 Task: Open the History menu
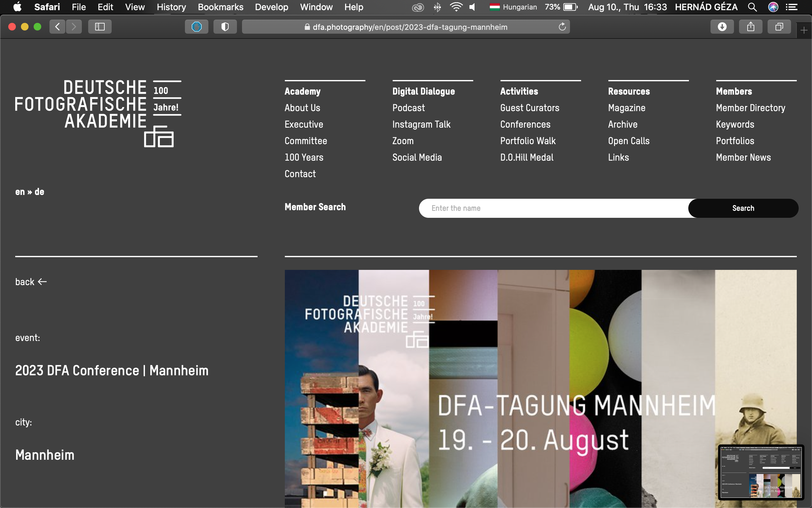tap(172, 7)
